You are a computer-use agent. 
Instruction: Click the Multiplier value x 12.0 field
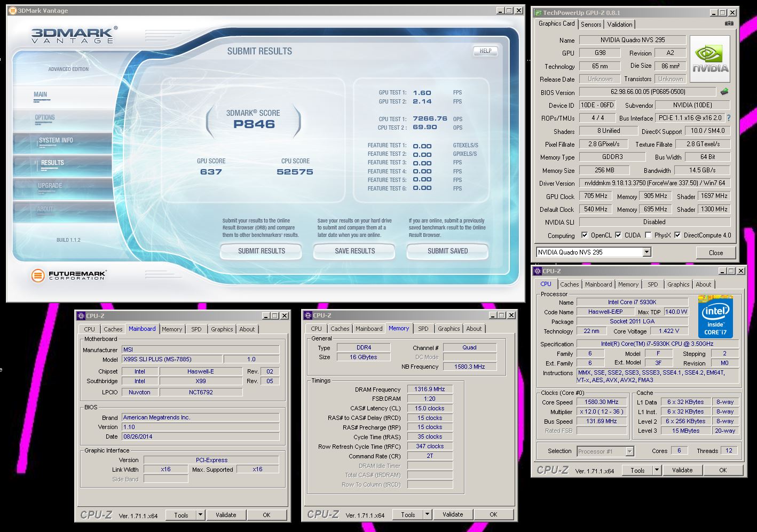tap(602, 411)
